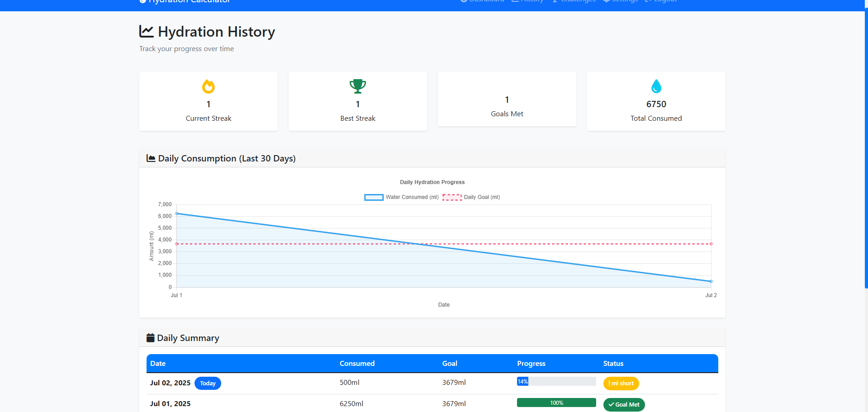Viewport: 868px width, 412px height.
Task: Click the Total Consumed label
Action: [x=656, y=118]
